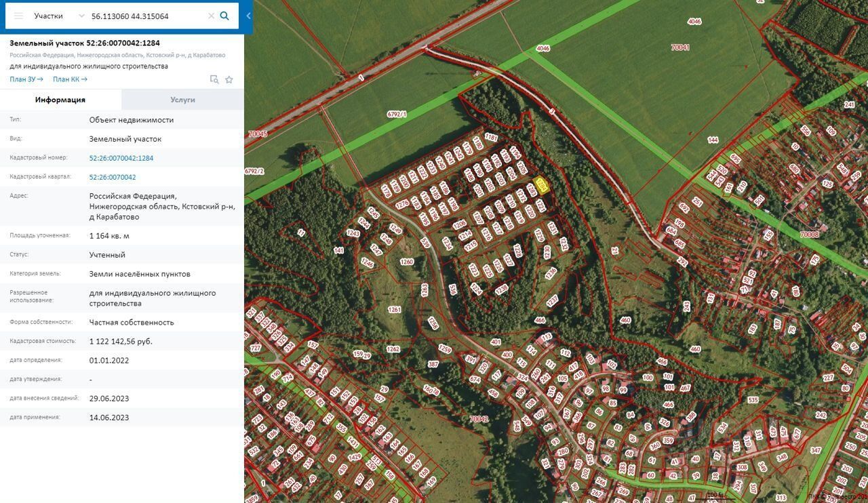Viewport: 868px width, 503px height.
Task: Collapse the side panel with the chevron
Action: tap(248, 16)
